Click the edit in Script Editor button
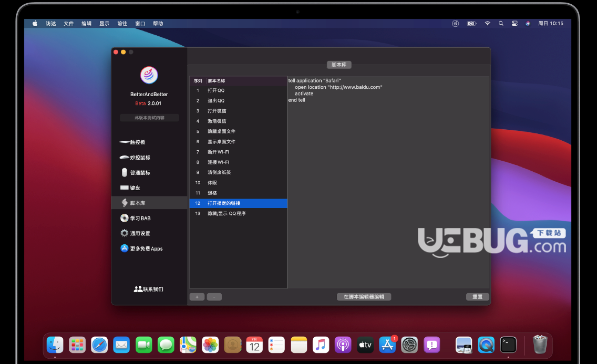 [364, 297]
